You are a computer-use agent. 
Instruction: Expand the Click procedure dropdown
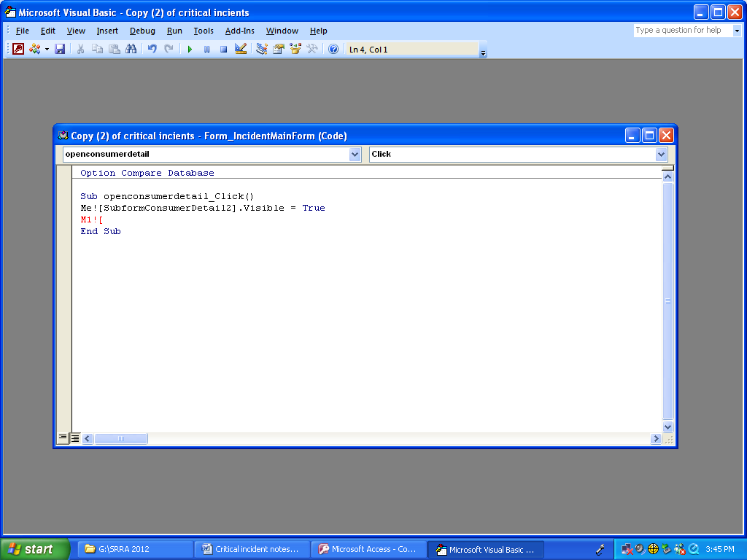661,155
